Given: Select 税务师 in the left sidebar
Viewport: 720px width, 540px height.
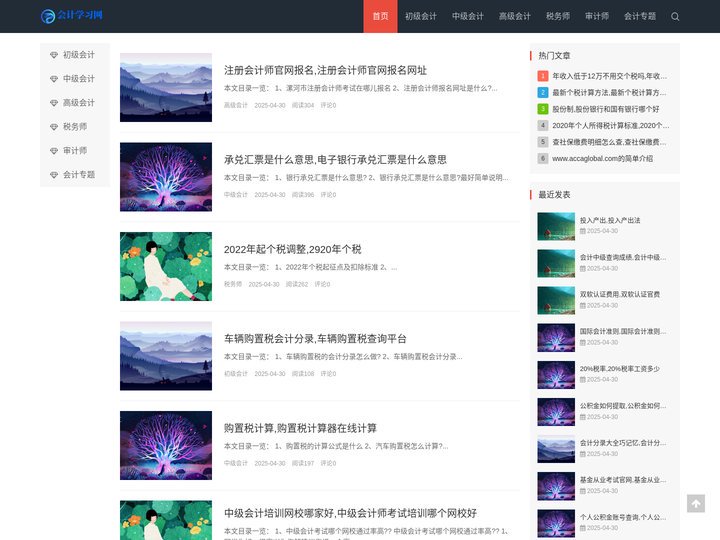Looking at the screenshot, I should click(75, 127).
